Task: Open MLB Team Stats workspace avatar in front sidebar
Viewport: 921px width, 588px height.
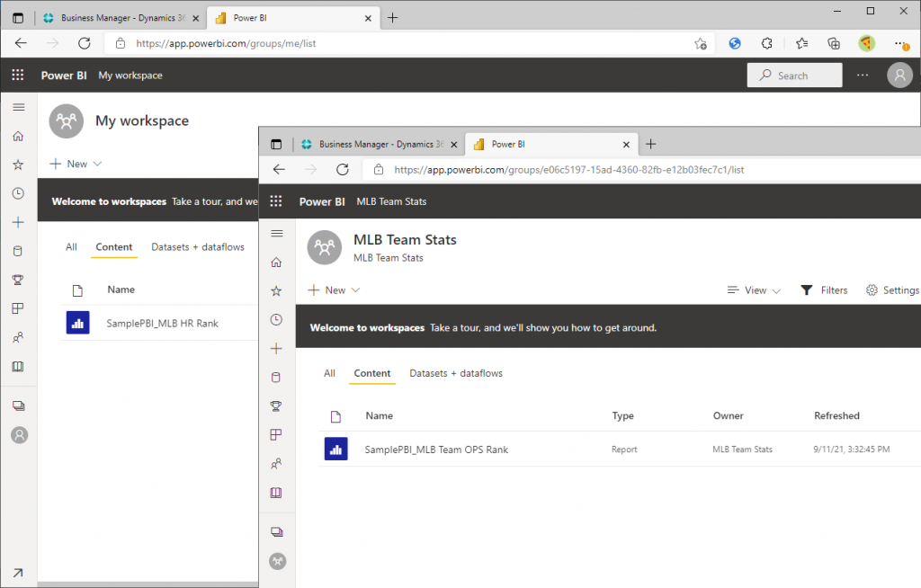Action: click(277, 562)
